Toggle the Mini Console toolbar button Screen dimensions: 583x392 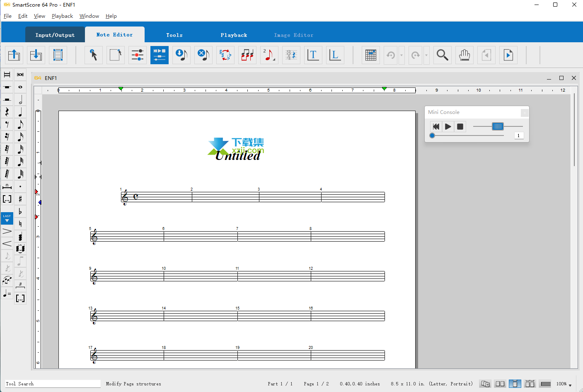point(159,55)
